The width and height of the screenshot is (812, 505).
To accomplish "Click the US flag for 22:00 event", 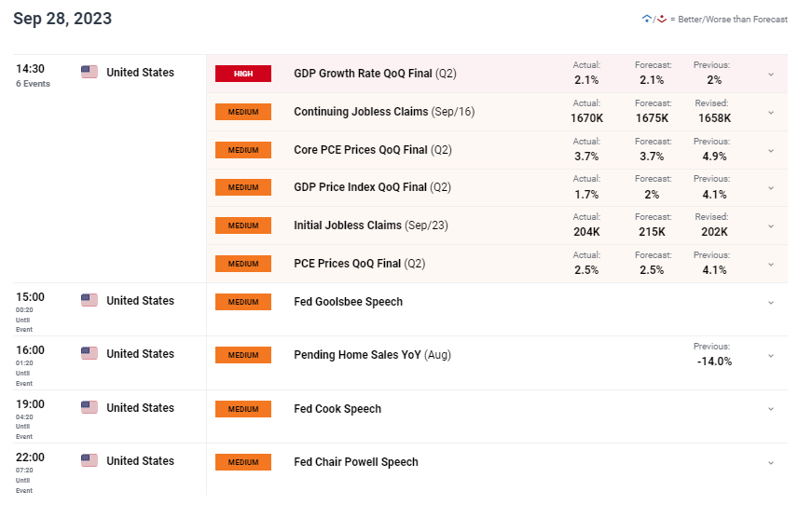I will point(89,460).
